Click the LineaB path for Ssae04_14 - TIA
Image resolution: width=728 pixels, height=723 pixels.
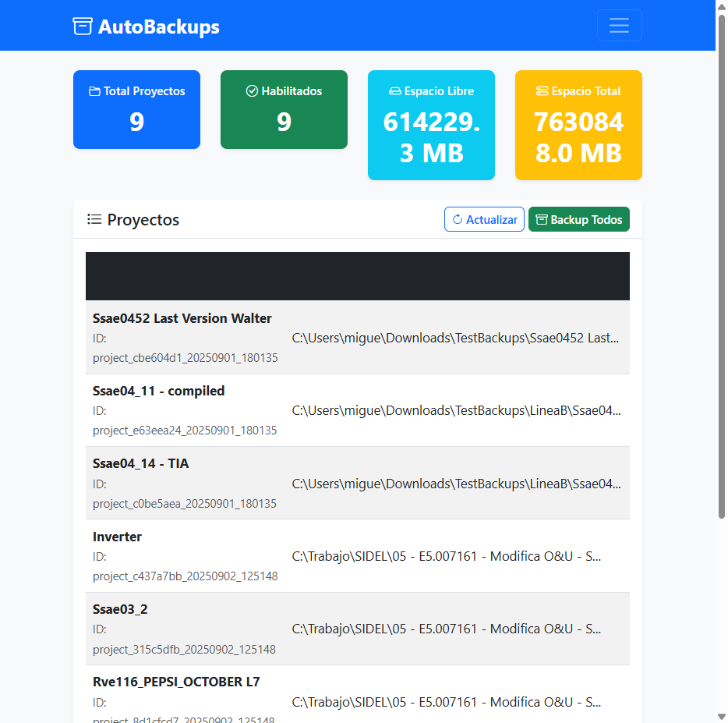[x=456, y=484]
